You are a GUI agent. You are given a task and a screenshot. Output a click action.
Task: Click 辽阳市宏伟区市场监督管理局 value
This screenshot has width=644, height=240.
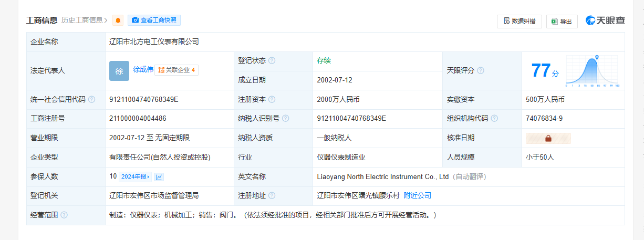pyautogui.click(x=154, y=195)
